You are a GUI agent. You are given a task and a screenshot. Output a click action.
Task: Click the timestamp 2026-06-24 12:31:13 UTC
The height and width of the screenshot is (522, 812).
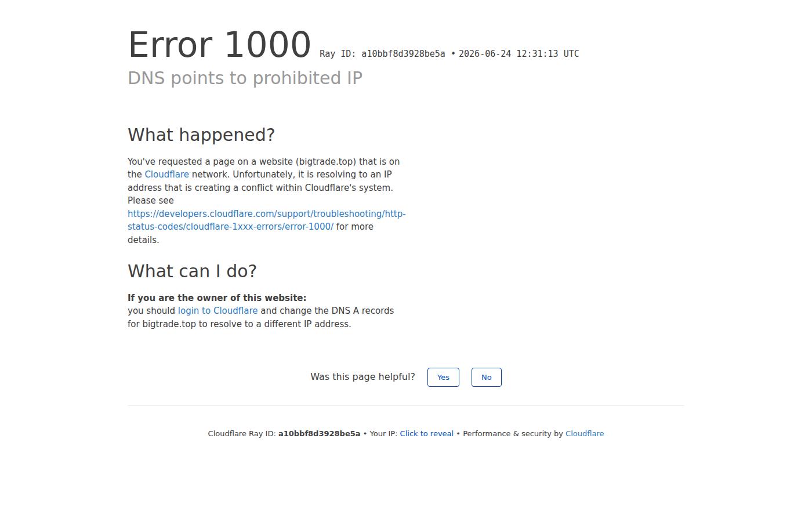tap(519, 54)
